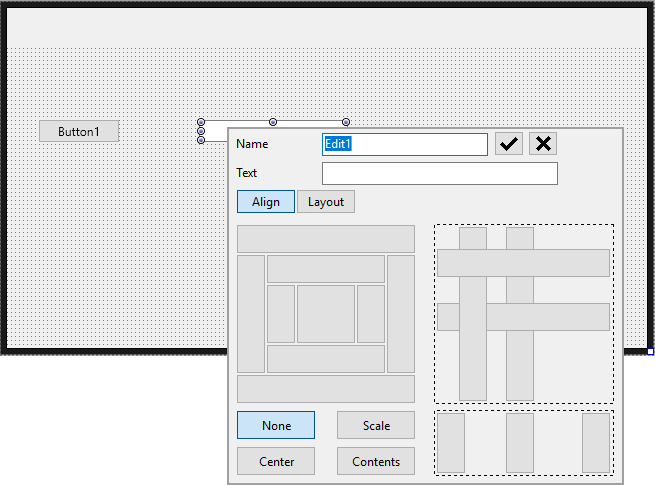Pick the right tall vertical bar in dashed panel

(520, 314)
